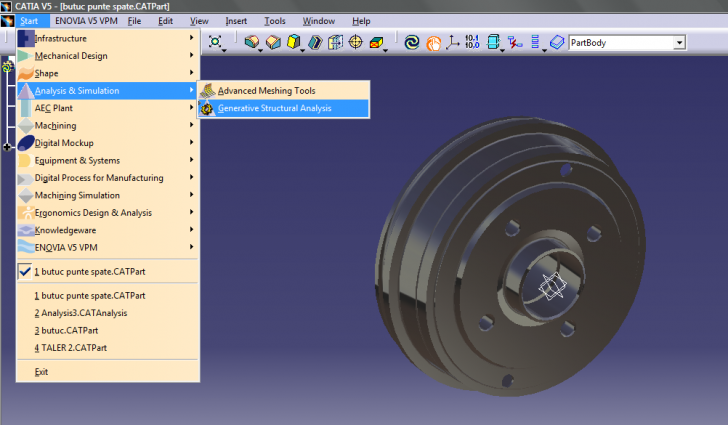Click the cyan box toolbar icon
The height and width of the screenshot is (425, 728).
pyautogui.click(x=493, y=42)
